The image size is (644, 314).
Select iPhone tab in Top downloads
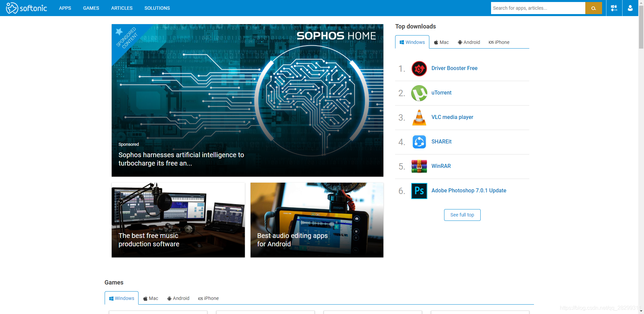499,42
